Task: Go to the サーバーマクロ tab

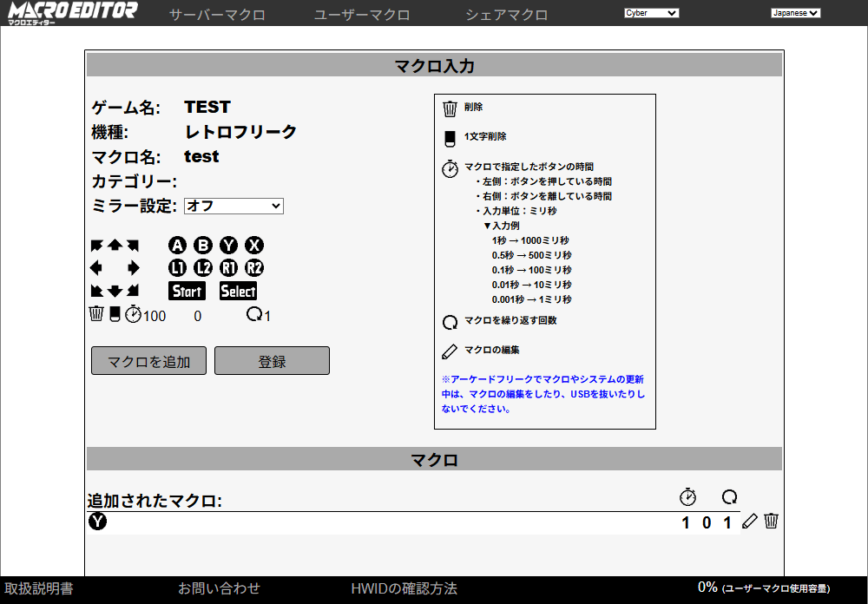Action: (x=217, y=15)
